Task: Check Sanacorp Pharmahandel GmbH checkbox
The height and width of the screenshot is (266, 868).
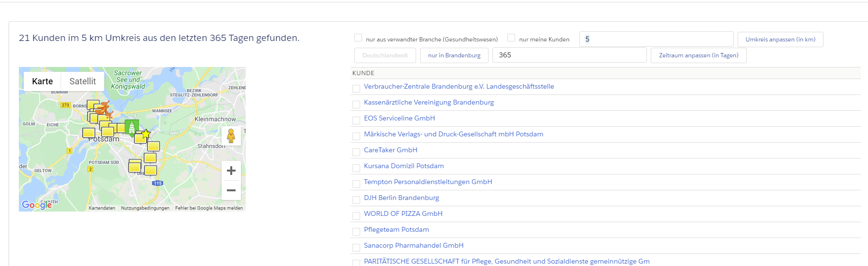Action: [356, 248]
